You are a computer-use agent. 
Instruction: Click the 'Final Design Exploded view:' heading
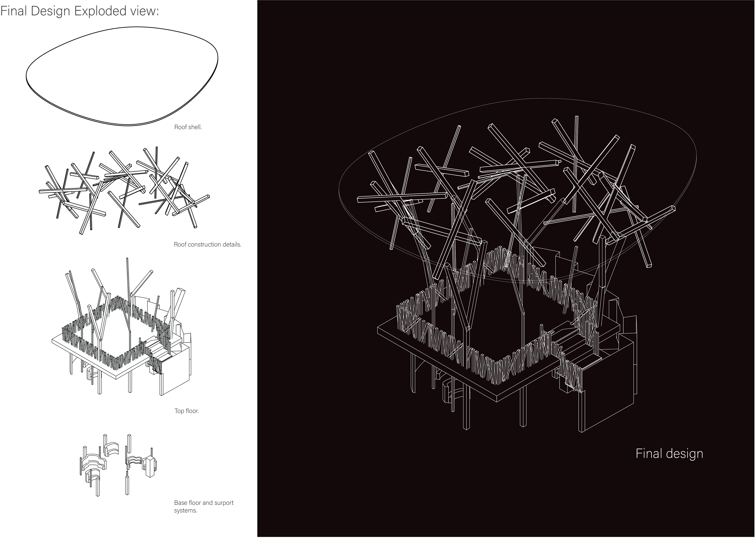80,11
